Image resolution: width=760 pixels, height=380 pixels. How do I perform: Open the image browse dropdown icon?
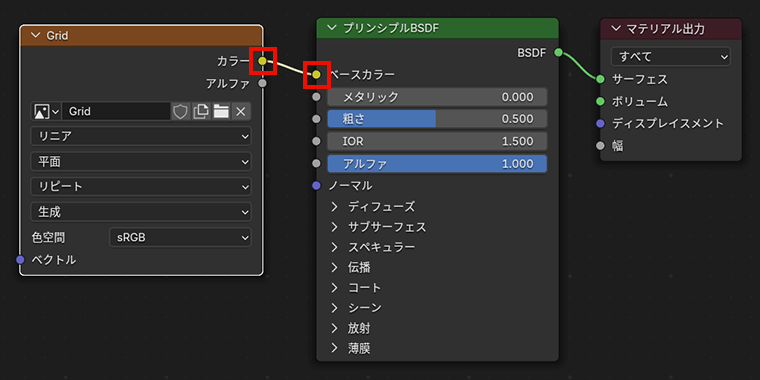pos(46,111)
